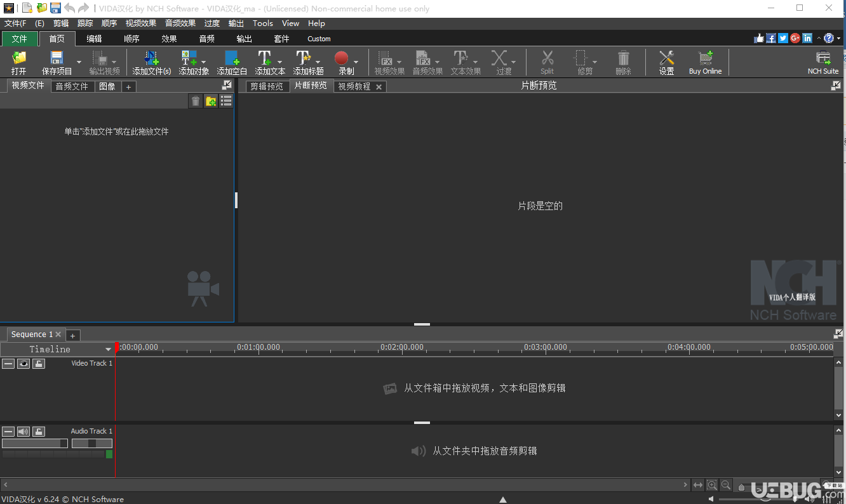Click the red 录制 record icon

[342, 58]
